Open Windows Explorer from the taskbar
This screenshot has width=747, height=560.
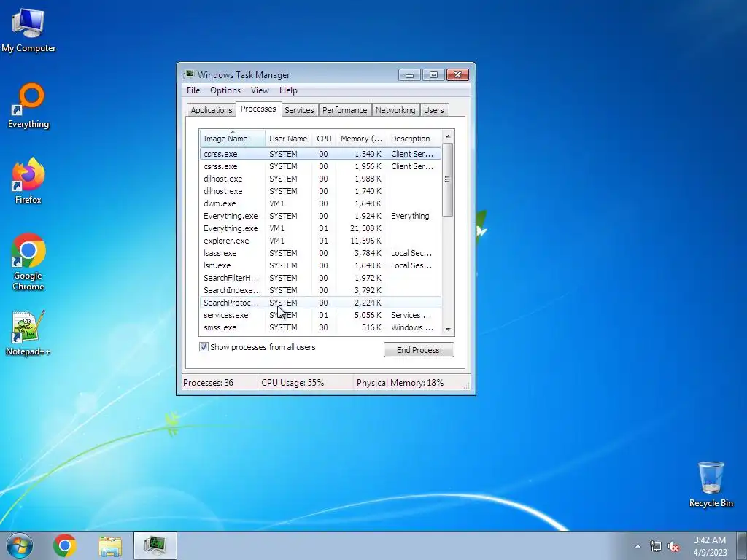click(x=110, y=545)
